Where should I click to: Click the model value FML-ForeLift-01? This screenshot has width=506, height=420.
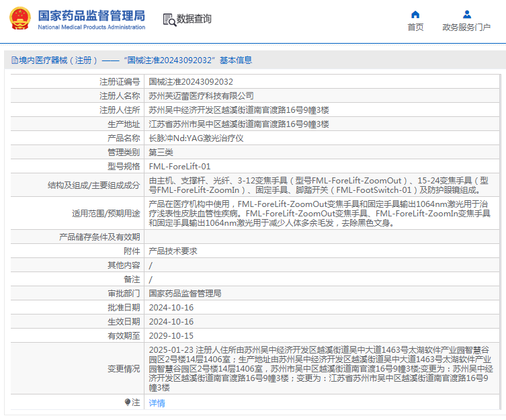click(x=179, y=167)
